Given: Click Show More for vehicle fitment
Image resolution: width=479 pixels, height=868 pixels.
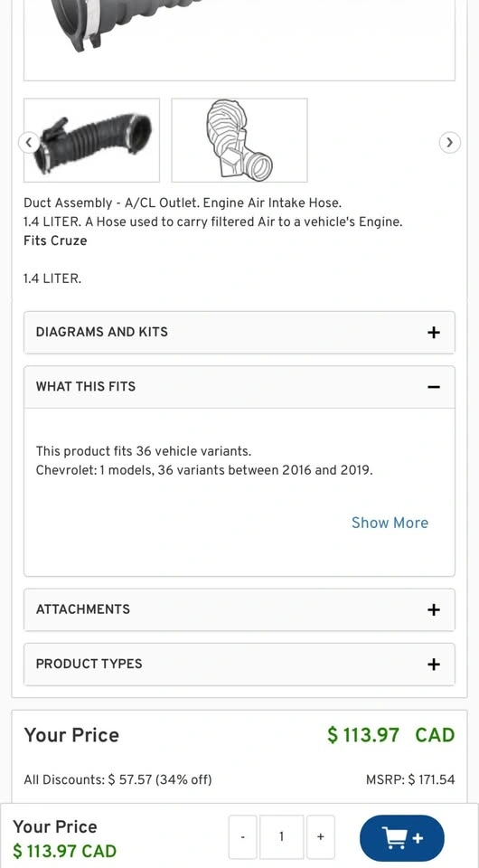Looking at the screenshot, I should [390, 523].
